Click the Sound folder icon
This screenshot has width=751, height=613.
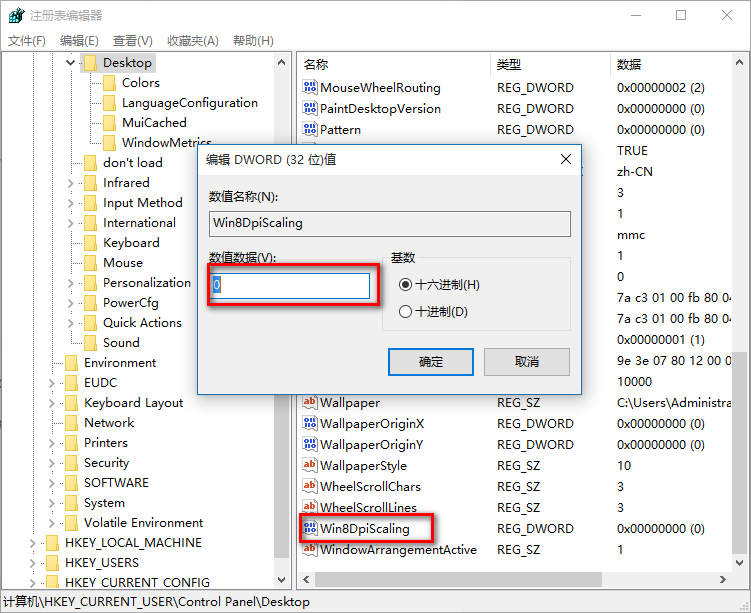tap(91, 343)
